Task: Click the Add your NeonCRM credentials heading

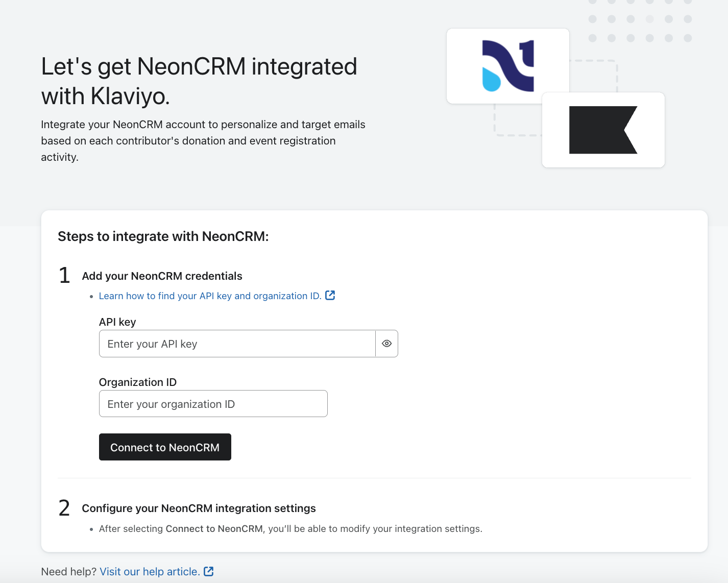Action: (x=162, y=276)
